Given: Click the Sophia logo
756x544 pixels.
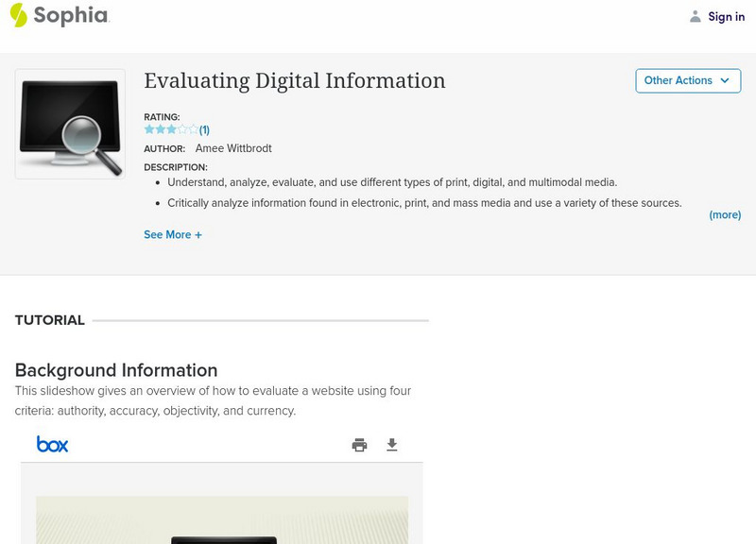Looking at the screenshot, I should point(59,15).
